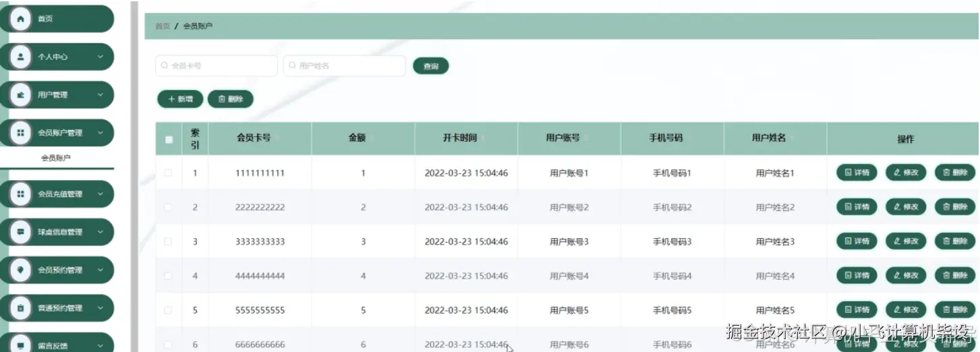The width and height of the screenshot is (980, 352).
Task: Click the person icon beside 个人中心
Action: click(20, 57)
